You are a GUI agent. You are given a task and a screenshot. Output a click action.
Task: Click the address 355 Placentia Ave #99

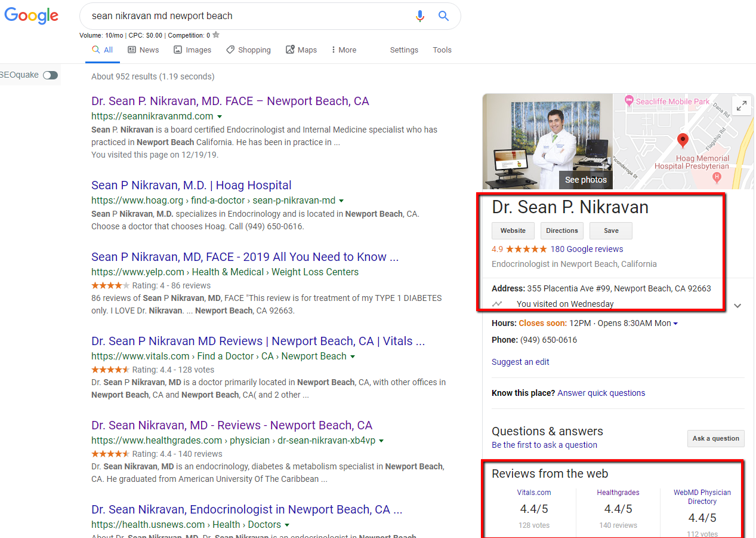[x=619, y=288]
